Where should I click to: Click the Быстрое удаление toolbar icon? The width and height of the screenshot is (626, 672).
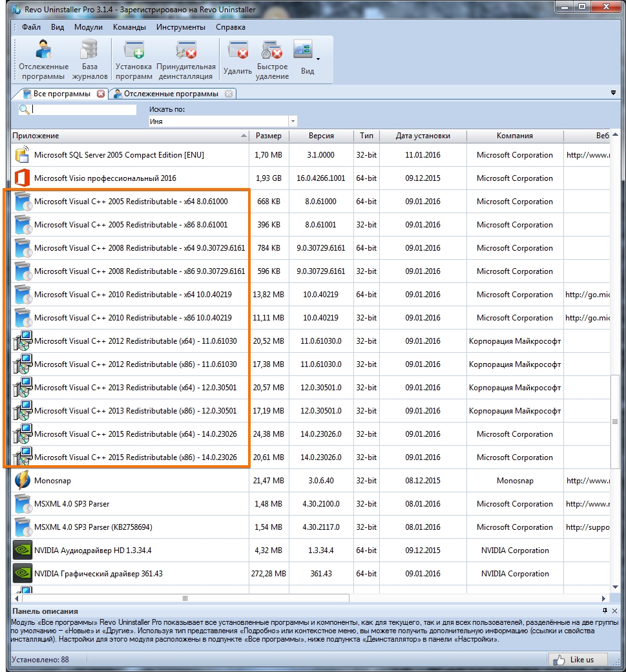tap(272, 59)
